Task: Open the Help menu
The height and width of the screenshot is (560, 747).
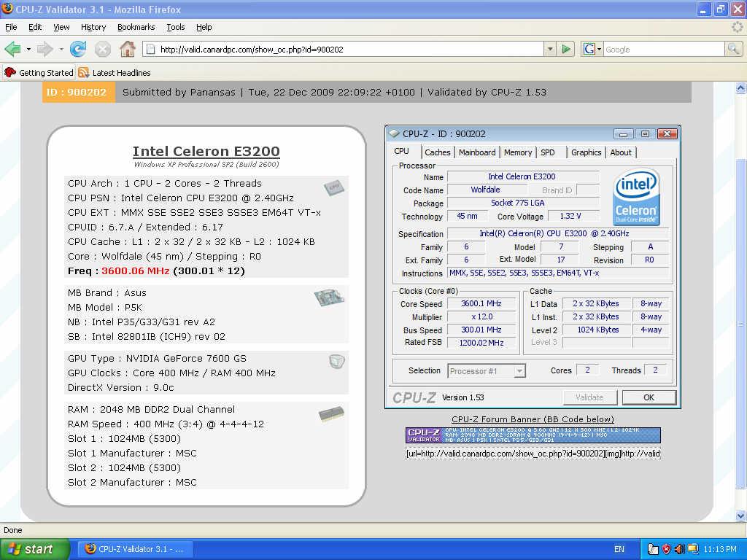Action: 204,27
